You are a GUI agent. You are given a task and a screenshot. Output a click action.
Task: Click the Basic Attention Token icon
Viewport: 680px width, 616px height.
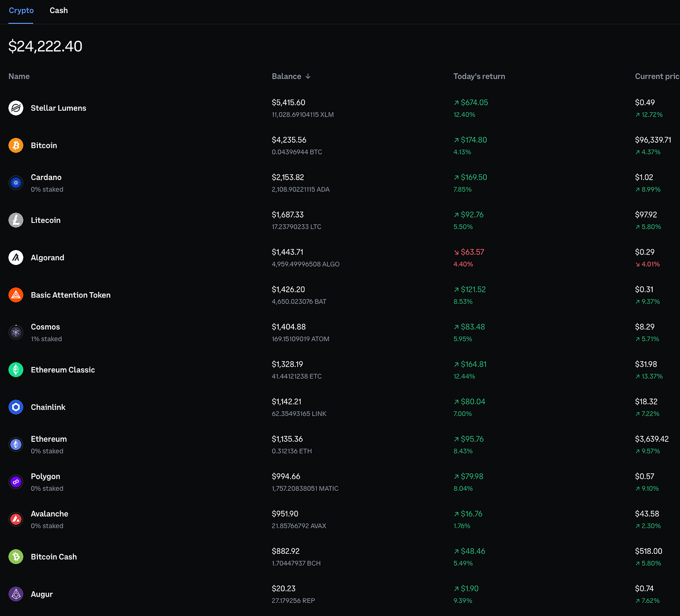(x=16, y=295)
